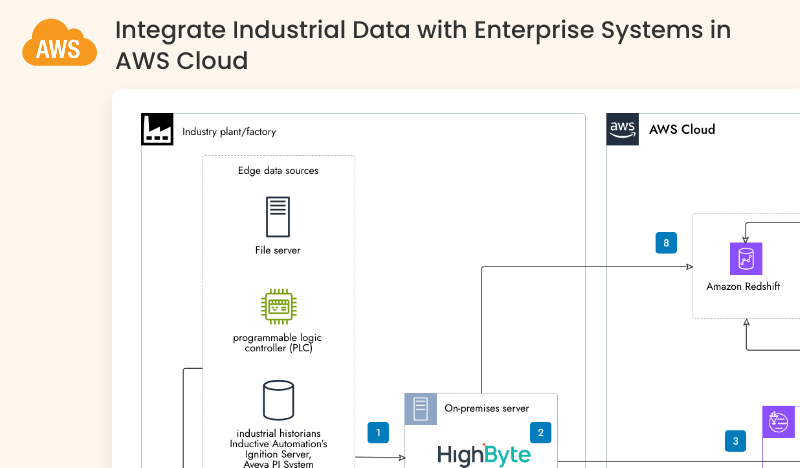The height and width of the screenshot is (468, 800).
Task: Click the dark AWS Cloud group logo
Action: pyautogui.click(x=622, y=130)
